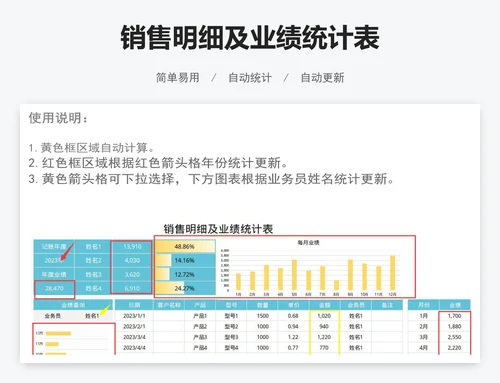This screenshot has width=500, height=383.
Task: Click the 备注 column header
Action: 387,305
